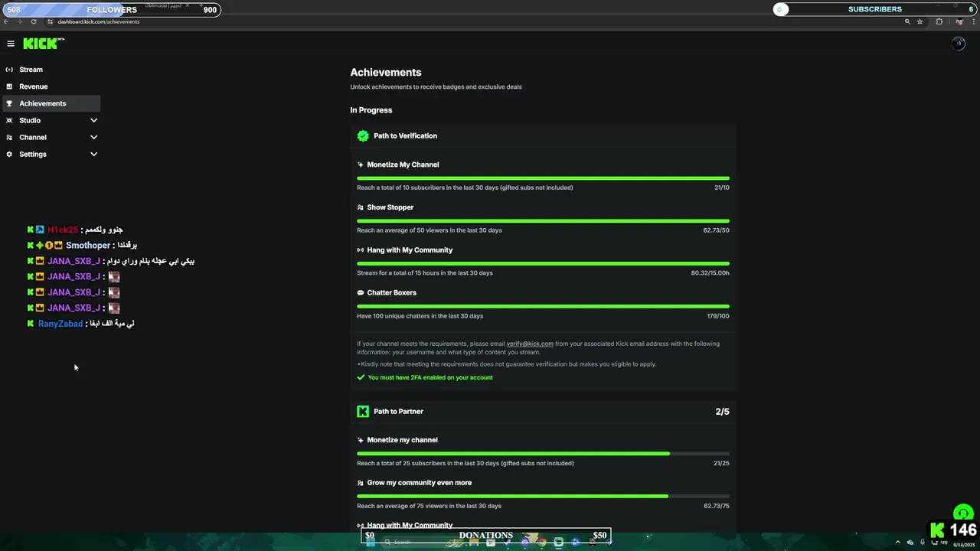Open the browser extensions puzzle icon
Image resolution: width=980 pixels, height=551 pixels.
click(x=939, y=21)
